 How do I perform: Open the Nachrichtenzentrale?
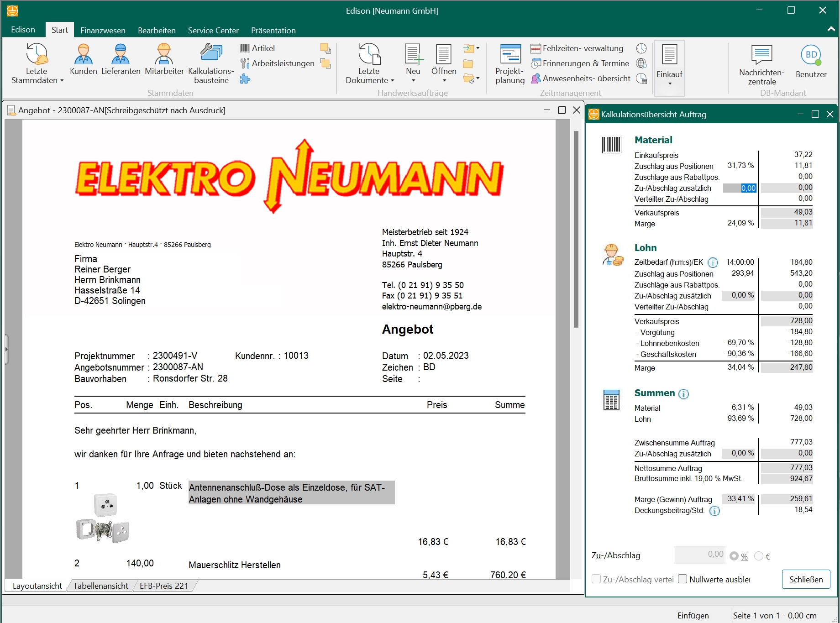[761, 65]
